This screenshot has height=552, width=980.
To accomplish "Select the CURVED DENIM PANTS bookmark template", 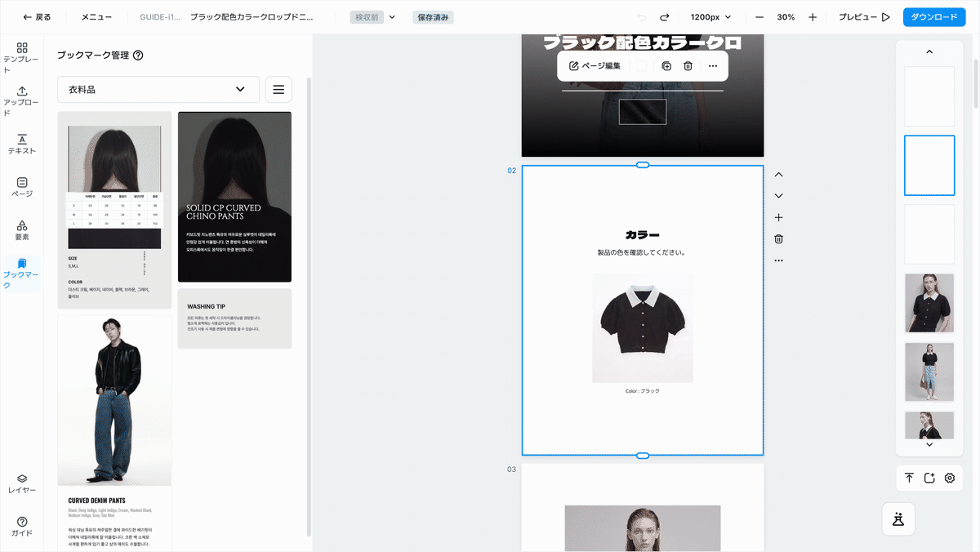I will coord(114,432).
